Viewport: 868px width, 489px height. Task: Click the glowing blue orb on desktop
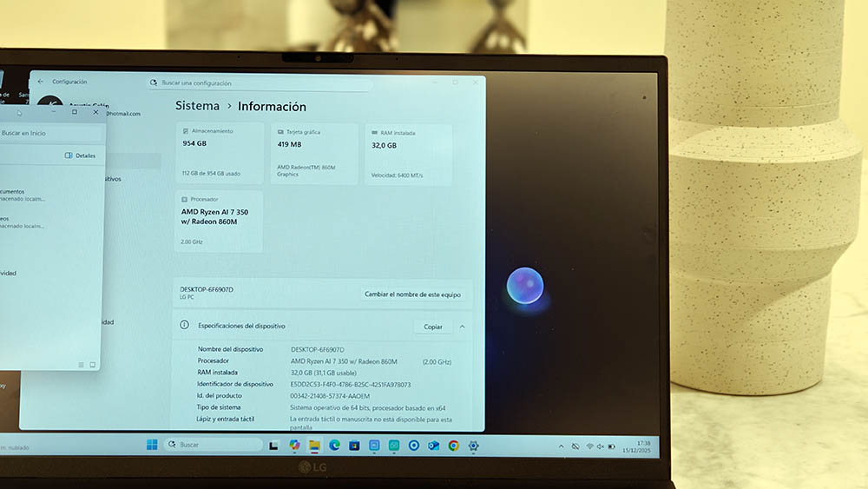coord(525,286)
